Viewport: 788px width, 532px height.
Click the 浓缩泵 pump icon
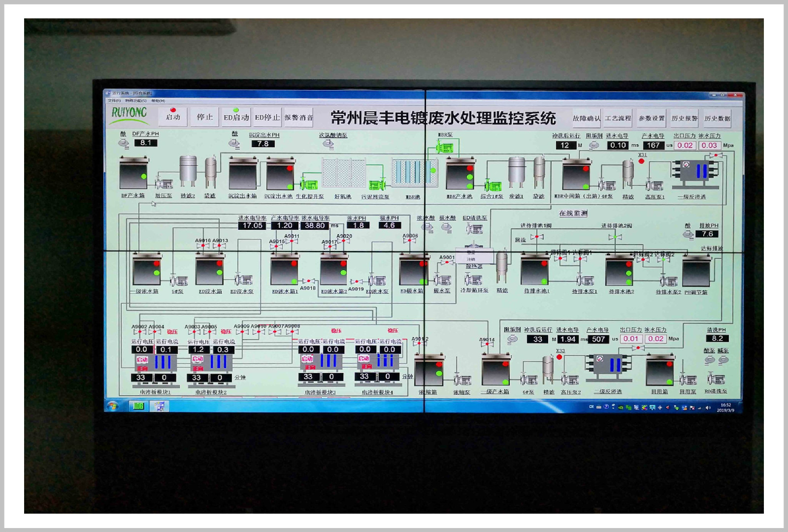[x=462, y=380]
